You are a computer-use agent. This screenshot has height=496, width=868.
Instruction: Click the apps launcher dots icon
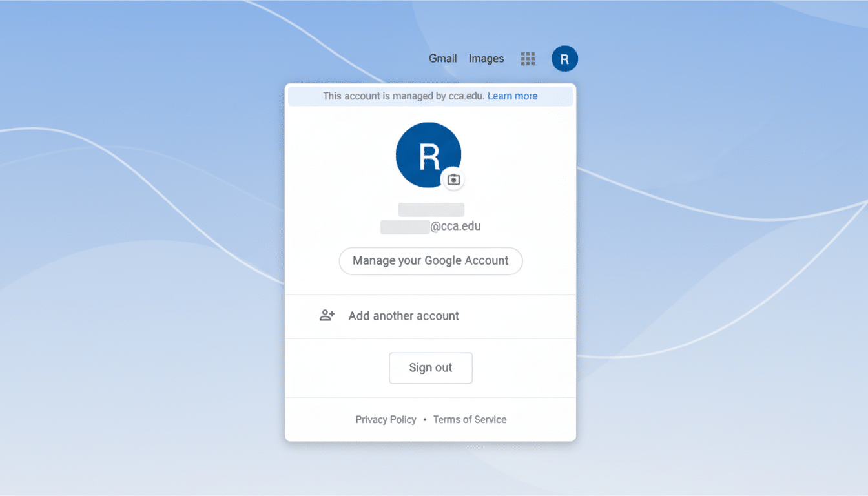coord(528,58)
